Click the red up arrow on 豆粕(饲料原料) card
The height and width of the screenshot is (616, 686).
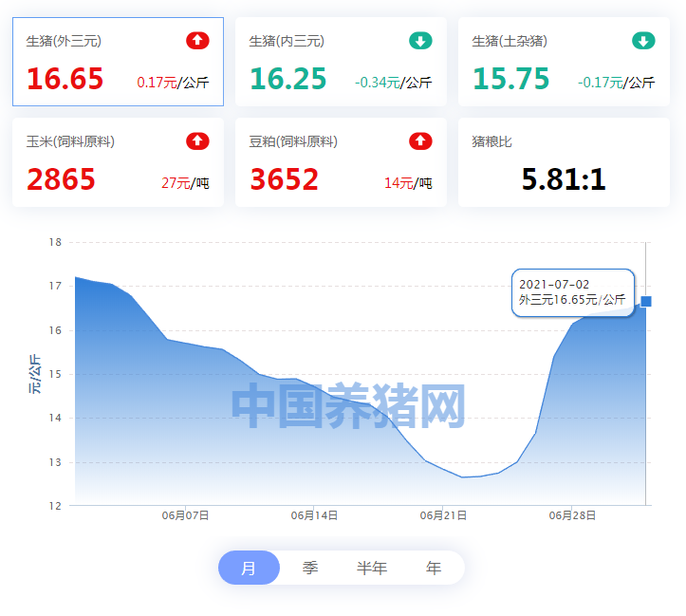point(420,141)
